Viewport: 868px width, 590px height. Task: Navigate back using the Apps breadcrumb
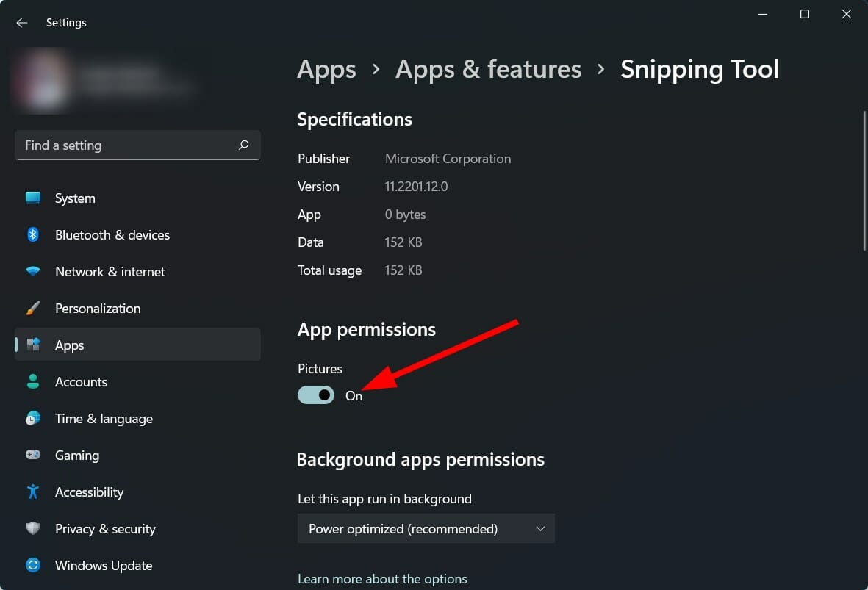click(326, 68)
